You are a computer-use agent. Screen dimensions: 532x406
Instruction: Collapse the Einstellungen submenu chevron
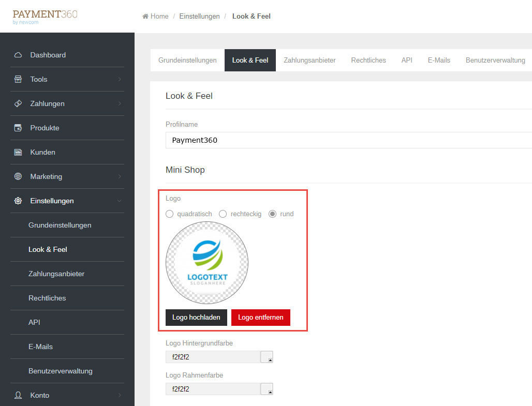tap(120, 201)
